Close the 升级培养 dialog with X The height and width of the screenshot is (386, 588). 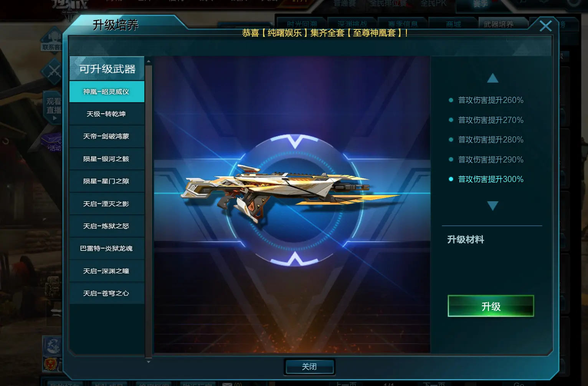pyautogui.click(x=545, y=26)
